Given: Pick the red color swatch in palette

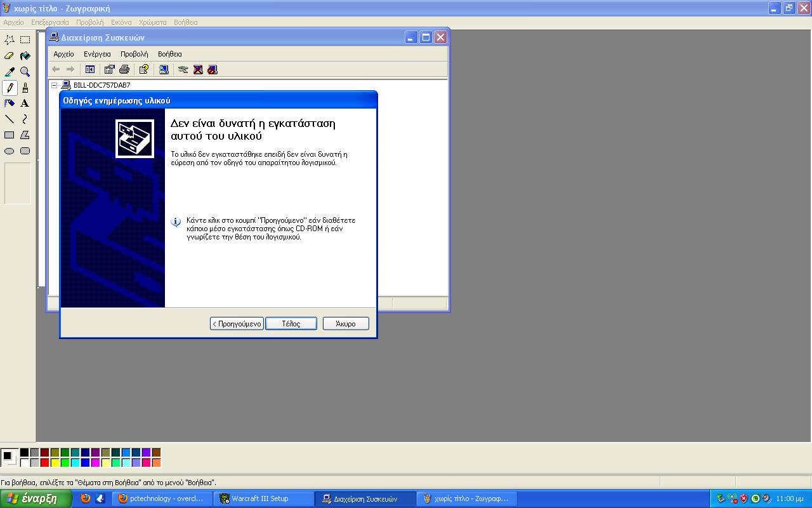Looking at the screenshot, I should coord(44,463).
